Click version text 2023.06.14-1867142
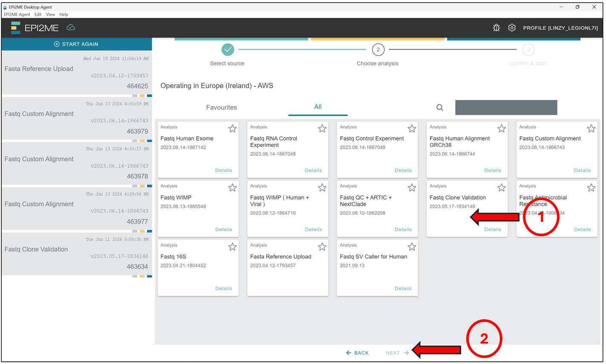Image resolution: width=606 pixels, height=364 pixels. click(183, 147)
